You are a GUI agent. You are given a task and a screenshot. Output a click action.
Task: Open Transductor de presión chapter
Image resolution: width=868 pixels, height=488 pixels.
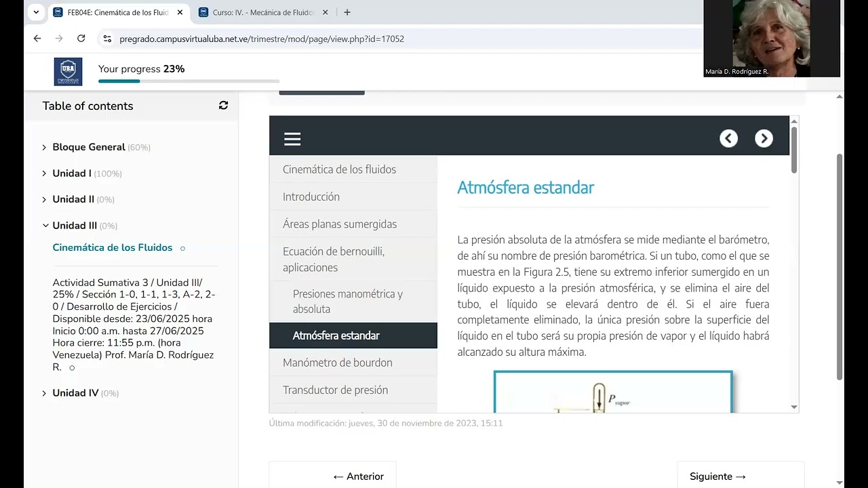(353, 390)
